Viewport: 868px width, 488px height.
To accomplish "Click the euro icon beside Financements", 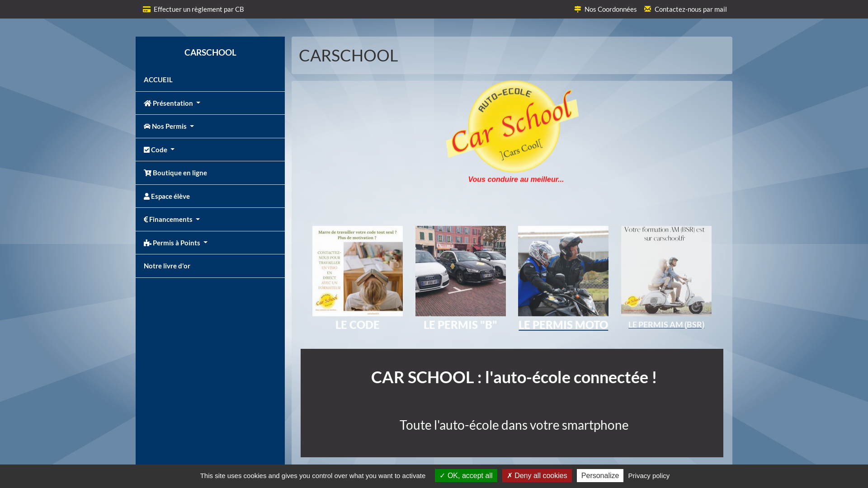I will click(145, 219).
